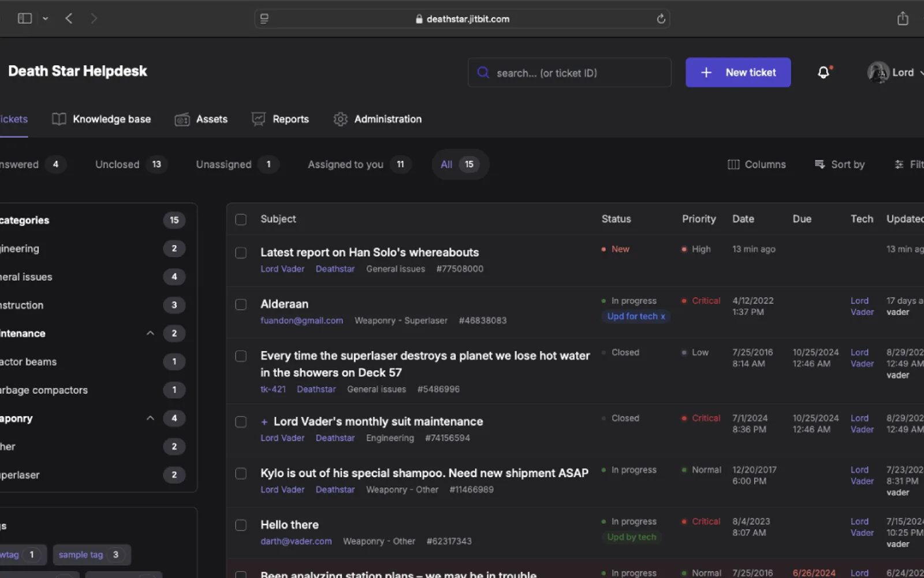Sort by the Priority column header
924x578 pixels.
coord(699,219)
